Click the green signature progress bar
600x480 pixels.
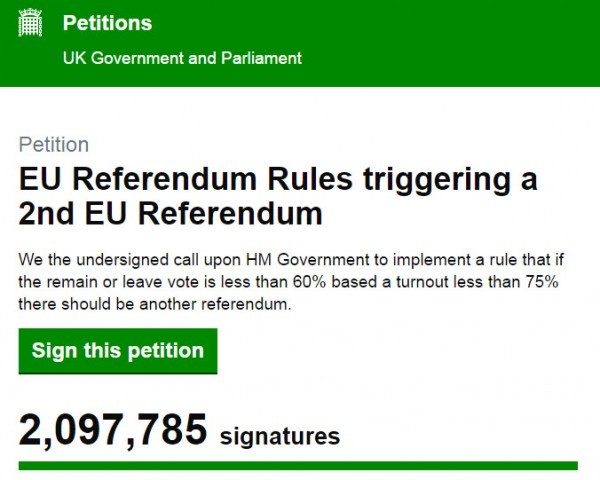click(x=298, y=465)
